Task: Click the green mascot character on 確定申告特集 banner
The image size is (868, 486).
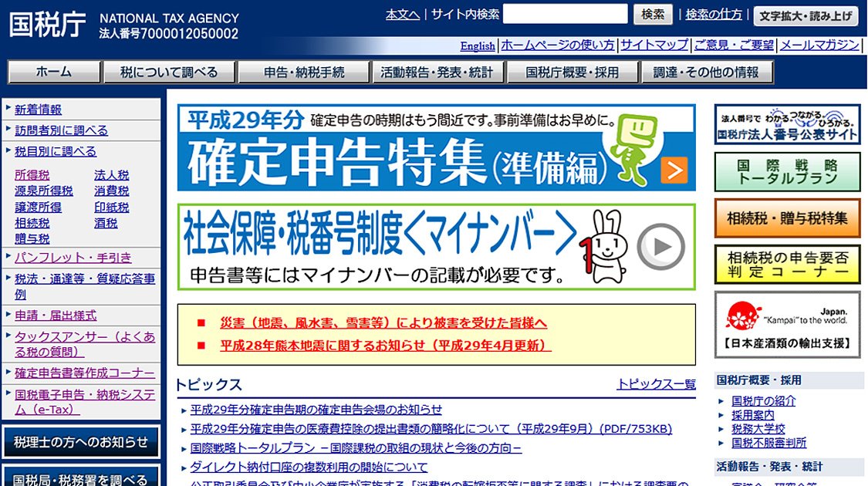Action: [x=633, y=148]
